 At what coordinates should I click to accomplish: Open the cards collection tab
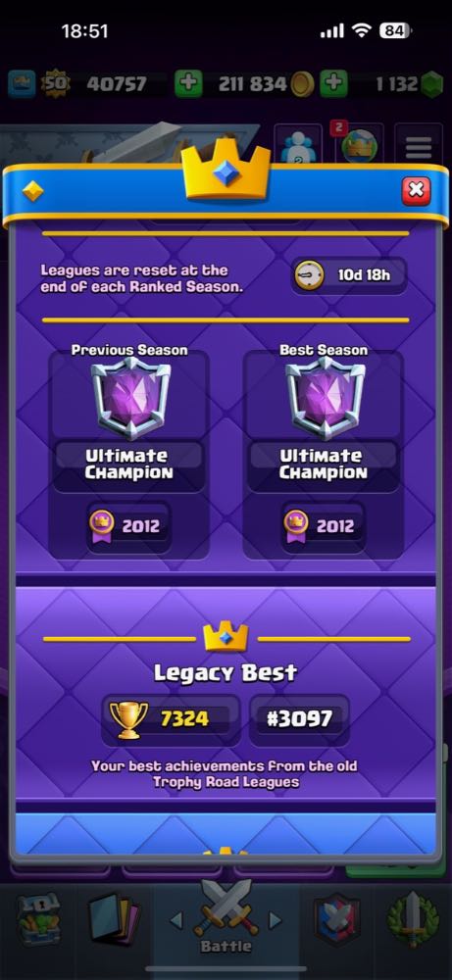[112, 919]
